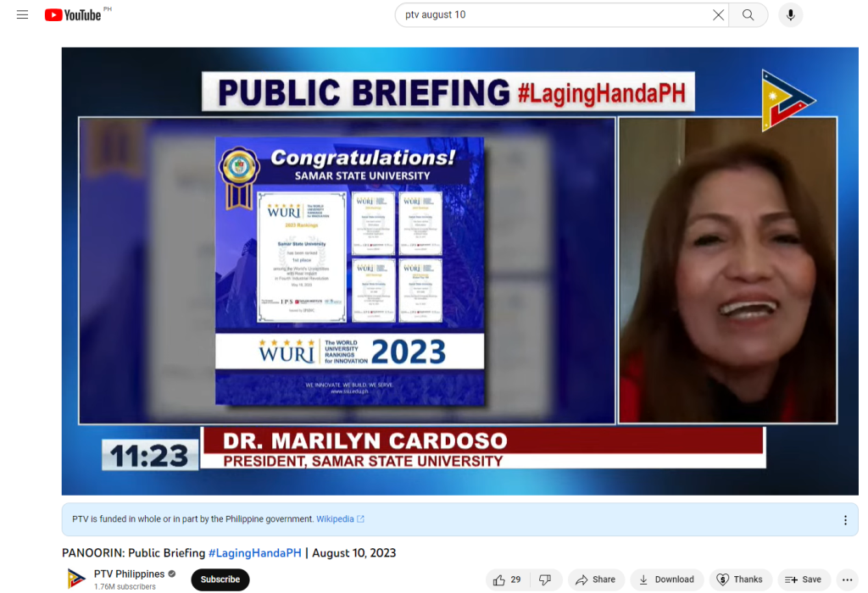Share this video
Viewport: 868px width, 593px height.
595,579
